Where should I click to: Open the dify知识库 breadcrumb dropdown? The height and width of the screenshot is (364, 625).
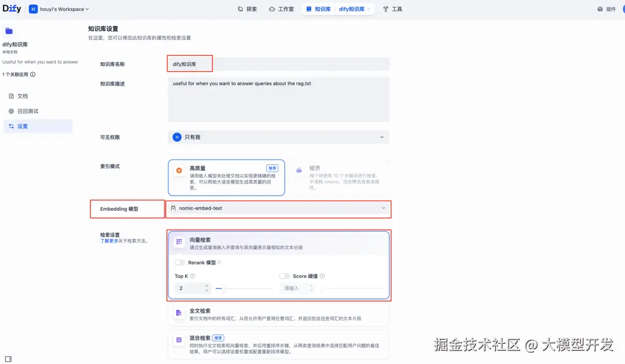[x=354, y=9]
